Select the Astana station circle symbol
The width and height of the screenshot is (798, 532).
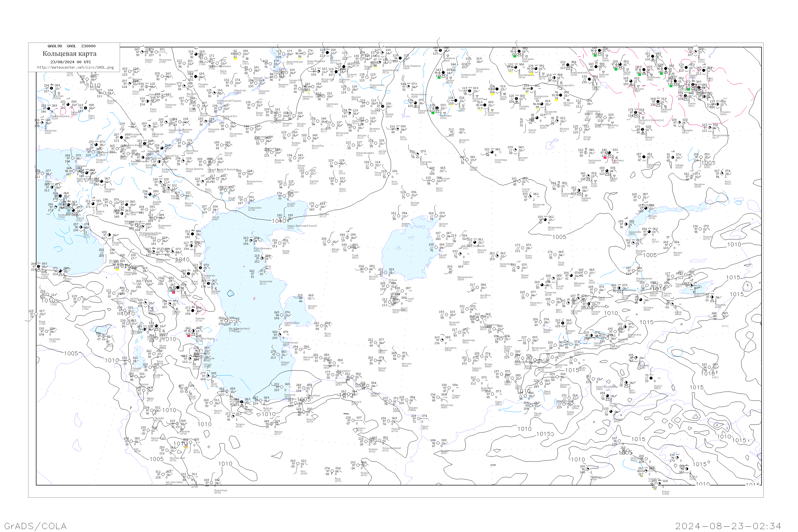click(x=580, y=129)
